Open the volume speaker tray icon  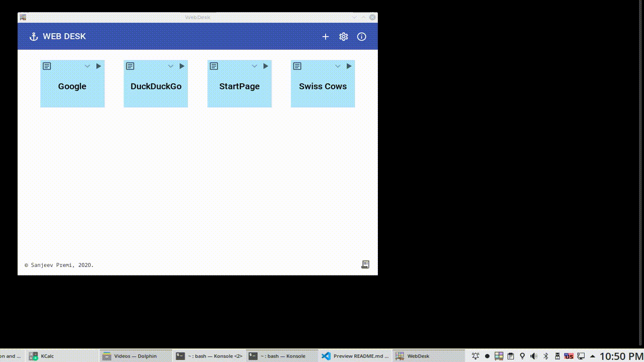534,356
